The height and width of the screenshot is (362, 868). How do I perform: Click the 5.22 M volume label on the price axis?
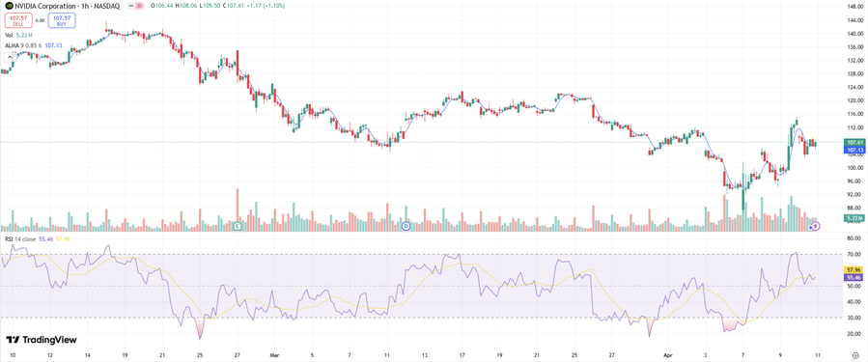[x=854, y=218]
